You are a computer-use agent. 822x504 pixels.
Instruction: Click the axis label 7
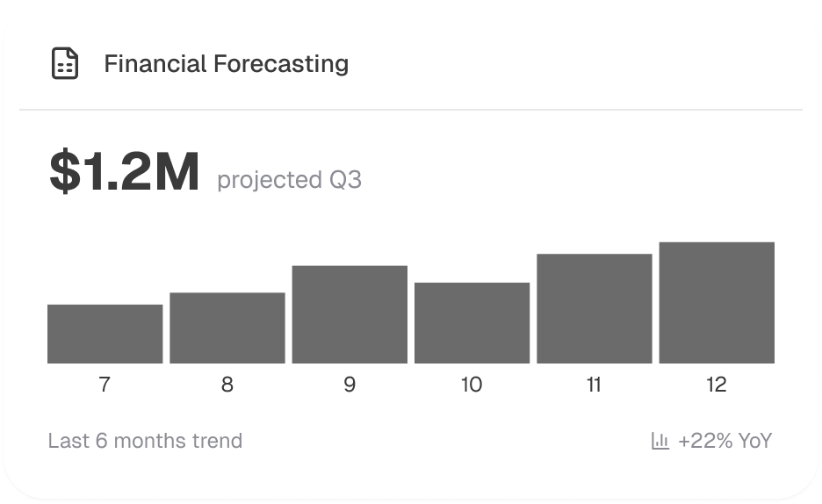tap(105, 385)
